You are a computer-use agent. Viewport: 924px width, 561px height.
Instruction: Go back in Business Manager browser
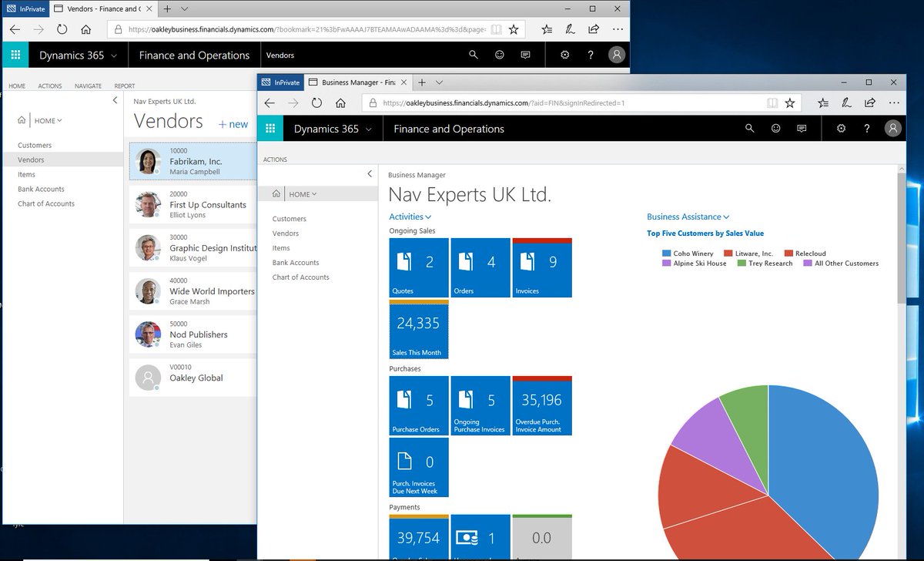[x=269, y=102]
